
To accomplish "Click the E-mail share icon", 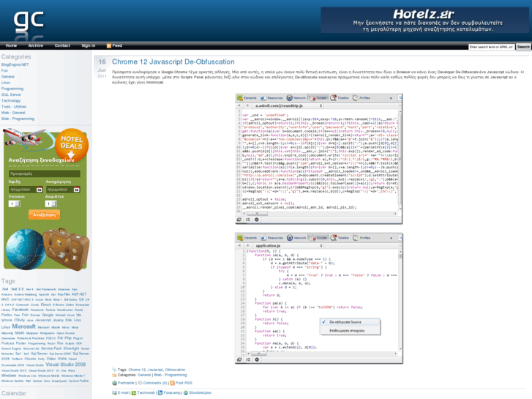I will (114, 393).
